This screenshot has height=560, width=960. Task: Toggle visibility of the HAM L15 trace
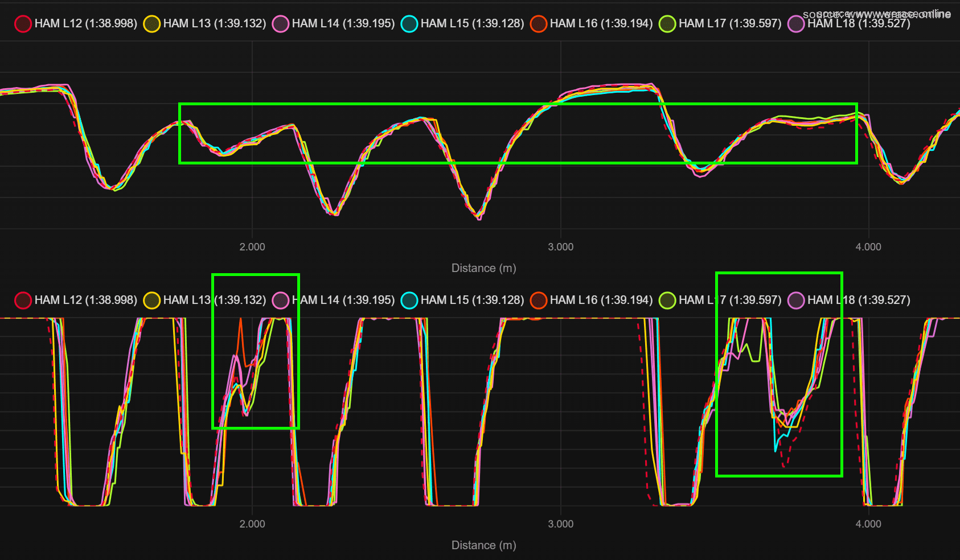409,300
